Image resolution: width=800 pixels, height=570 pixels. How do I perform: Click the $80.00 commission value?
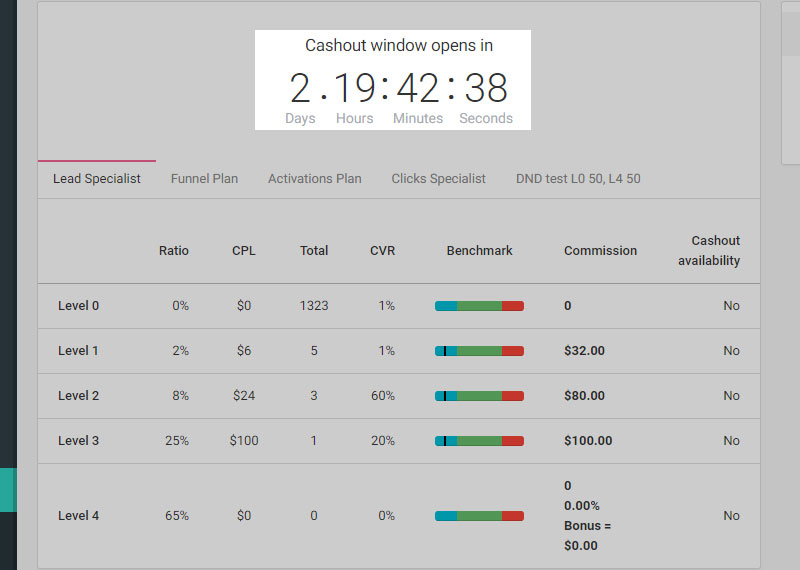[x=584, y=396]
